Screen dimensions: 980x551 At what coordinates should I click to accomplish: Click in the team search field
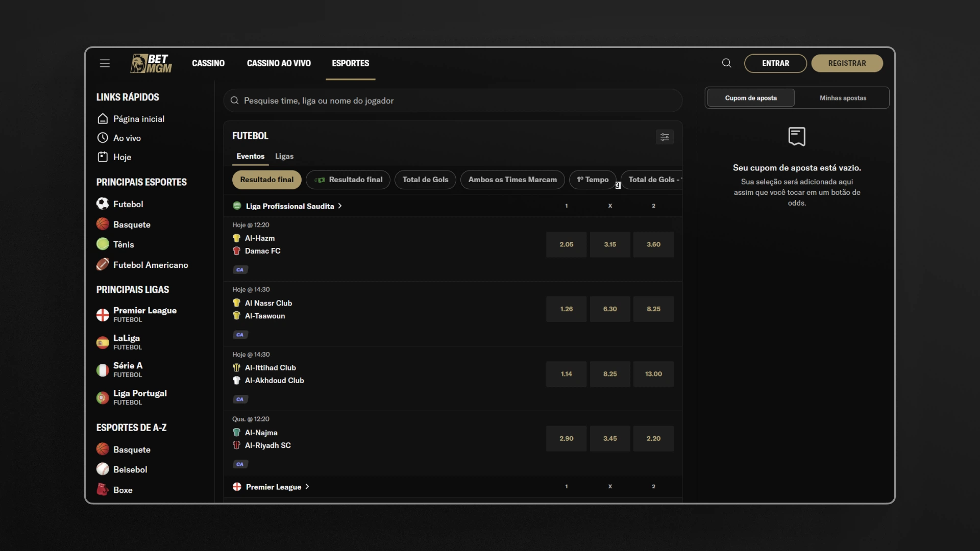pyautogui.click(x=453, y=101)
